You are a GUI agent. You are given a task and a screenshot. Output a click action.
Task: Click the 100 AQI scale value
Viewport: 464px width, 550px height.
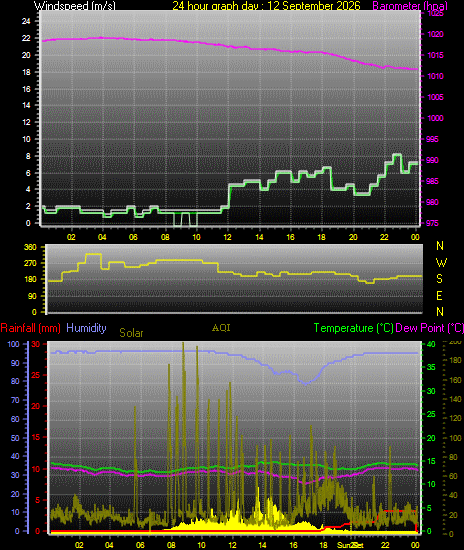(x=455, y=438)
